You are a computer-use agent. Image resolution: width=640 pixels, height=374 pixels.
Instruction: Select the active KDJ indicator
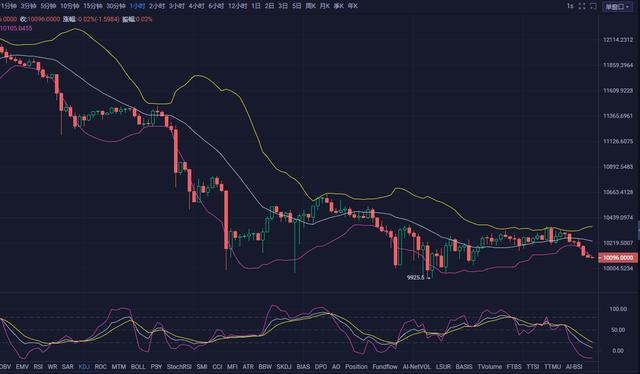point(84,367)
